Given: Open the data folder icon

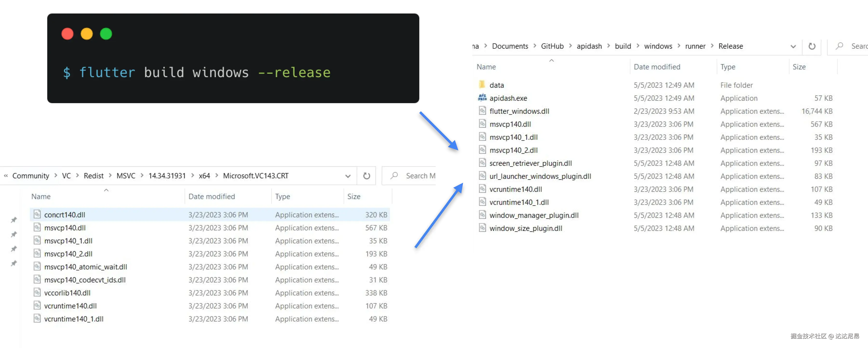Looking at the screenshot, I should [x=482, y=85].
